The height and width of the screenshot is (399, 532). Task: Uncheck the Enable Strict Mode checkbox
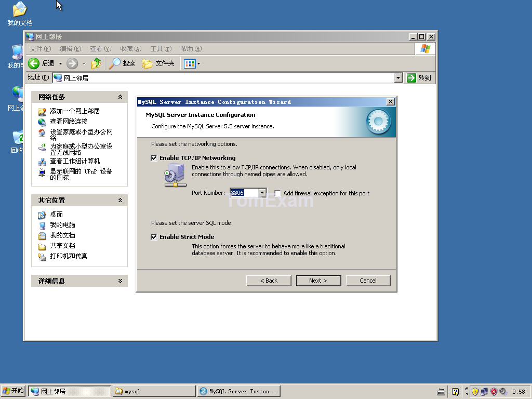click(154, 237)
